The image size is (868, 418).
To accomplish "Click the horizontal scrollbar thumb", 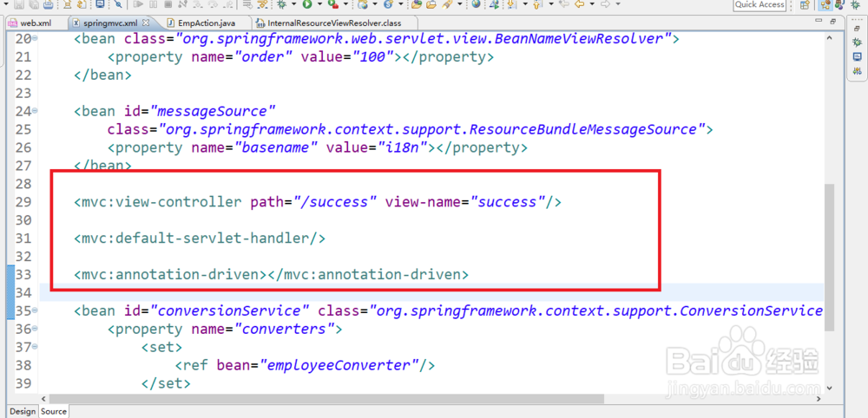I will pyautogui.click(x=326, y=398).
